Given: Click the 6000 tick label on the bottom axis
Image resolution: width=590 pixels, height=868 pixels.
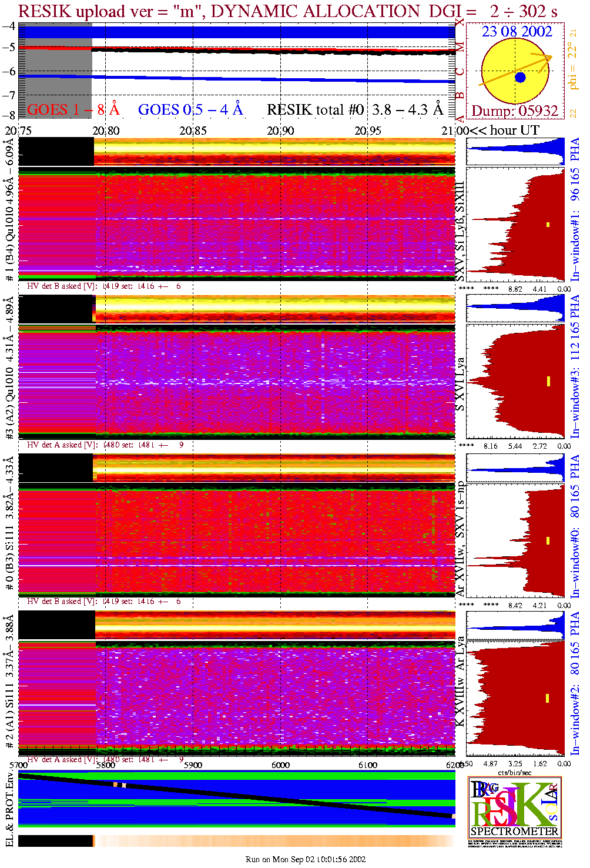Looking at the screenshot, I should (x=280, y=765).
